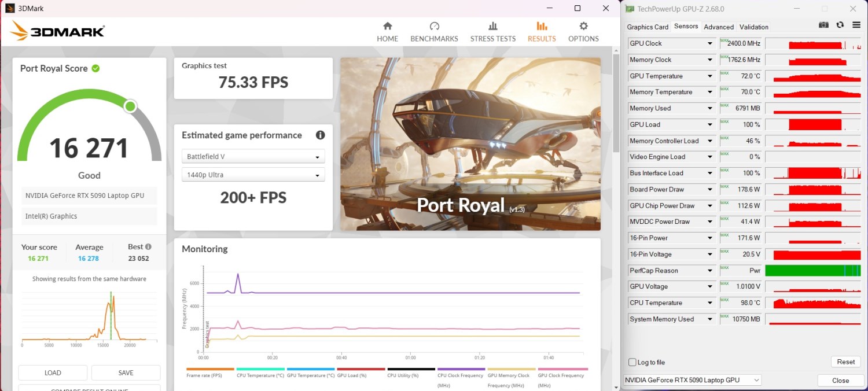
Task: Open the GPU selector dropdown in GPU-Z
Action: (692, 380)
